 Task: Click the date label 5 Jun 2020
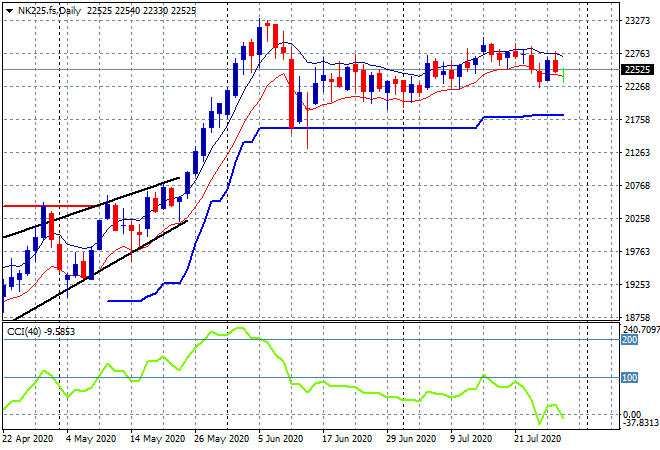click(x=281, y=439)
